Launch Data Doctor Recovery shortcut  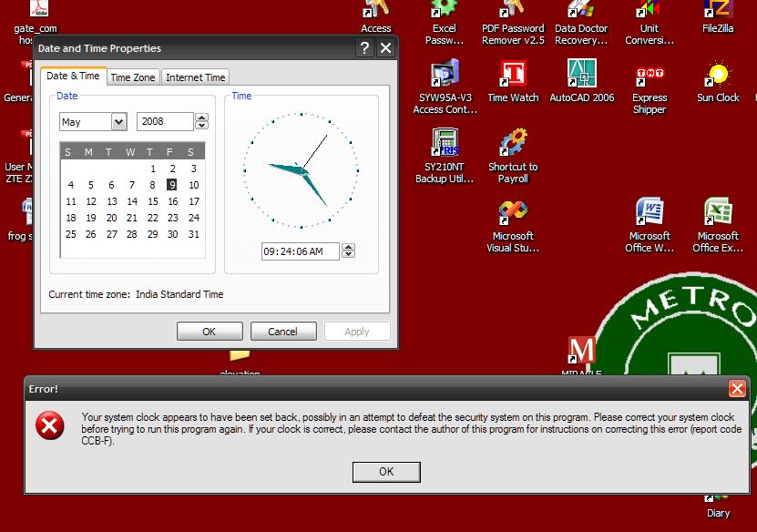[x=581, y=22]
